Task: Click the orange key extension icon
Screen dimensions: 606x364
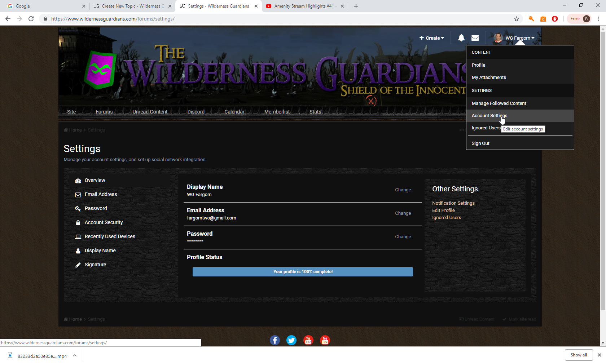Action: (x=531, y=19)
